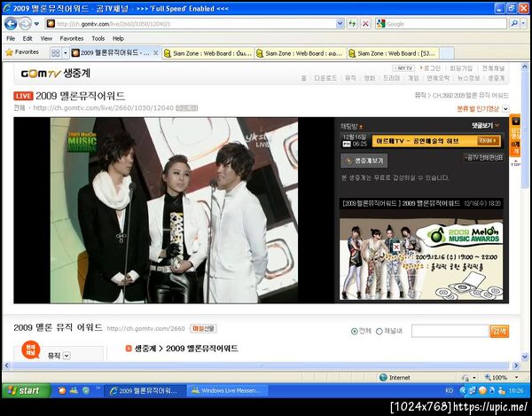Open the Favorites star button
The width and height of the screenshot is (532, 416).
pos(22,52)
